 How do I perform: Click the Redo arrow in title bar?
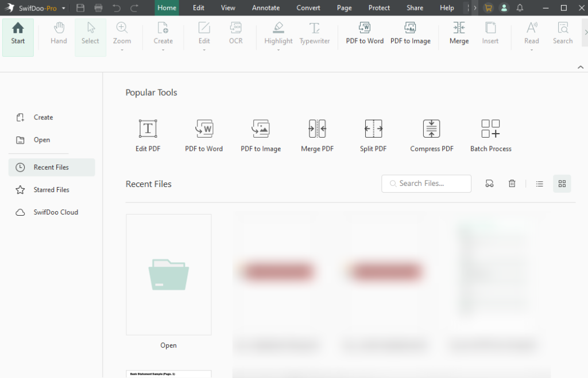tap(134, 7)
